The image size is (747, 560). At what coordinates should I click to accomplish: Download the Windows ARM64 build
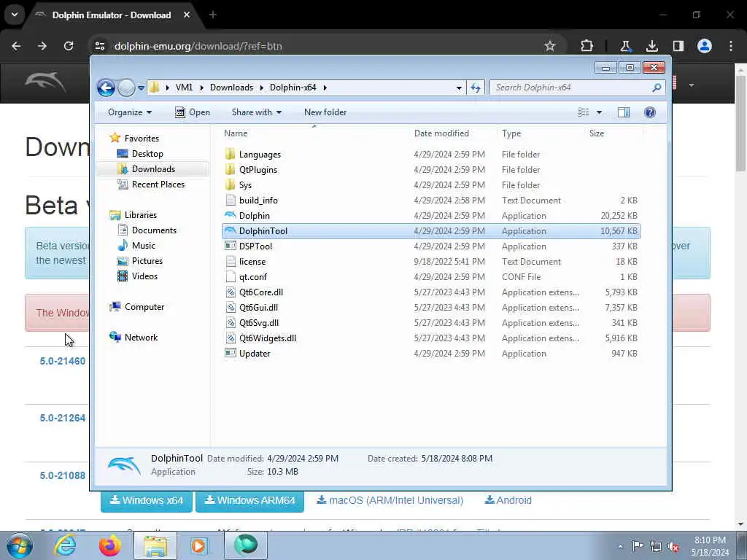(249, 500)
